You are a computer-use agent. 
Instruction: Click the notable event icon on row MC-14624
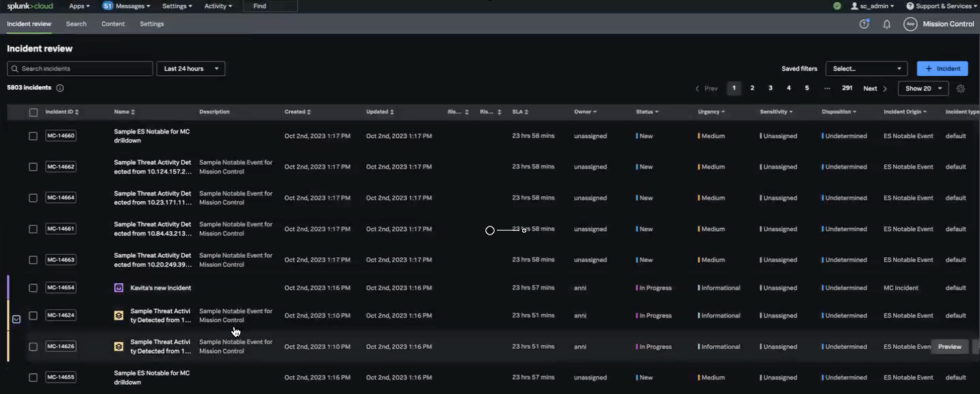click(118, 315)
